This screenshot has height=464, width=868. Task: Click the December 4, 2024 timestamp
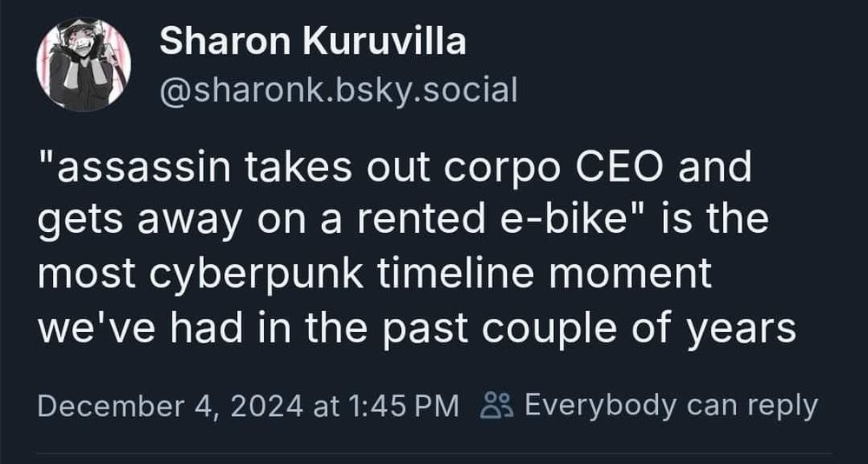[248, 406]
